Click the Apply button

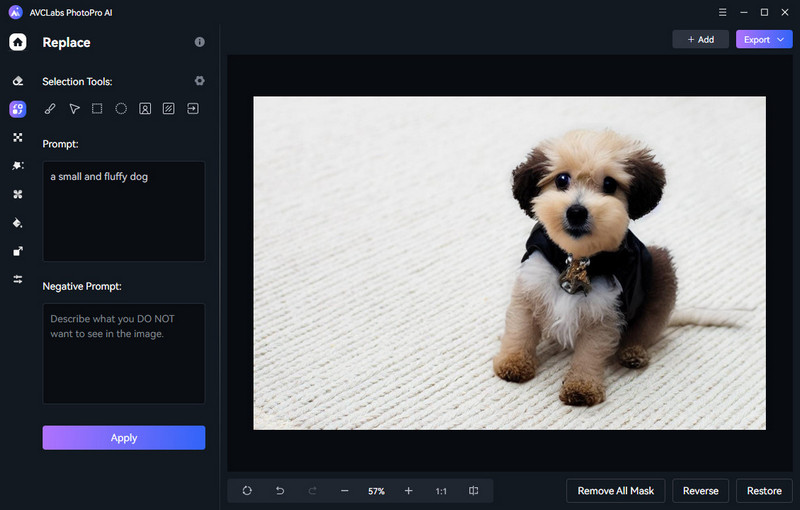click(124, 438)
